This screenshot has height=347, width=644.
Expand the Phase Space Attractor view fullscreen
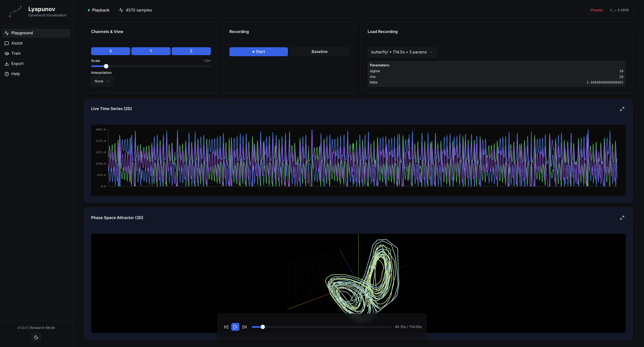coord(622,218)
